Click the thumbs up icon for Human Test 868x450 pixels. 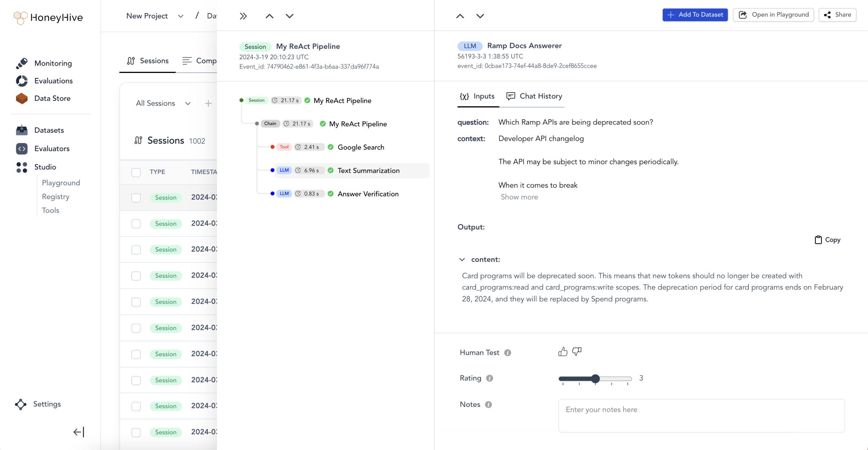click(x=562, y=352)
